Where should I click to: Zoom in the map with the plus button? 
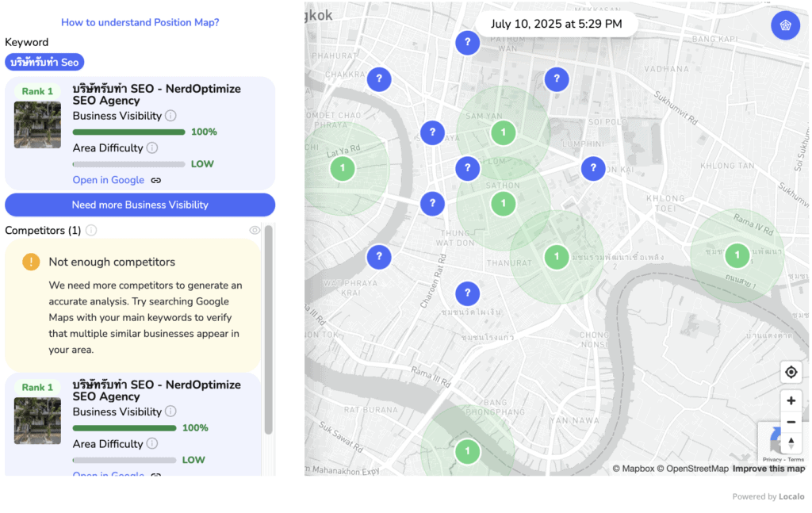pos(791,400)
